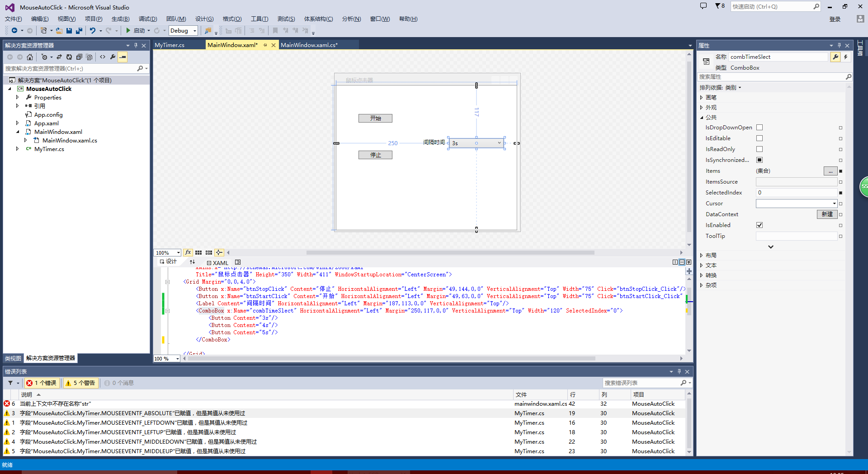The height and width of the screenshot is (474, 868).
Task: Show properties view with wrench icon
Action: [835, 57]
